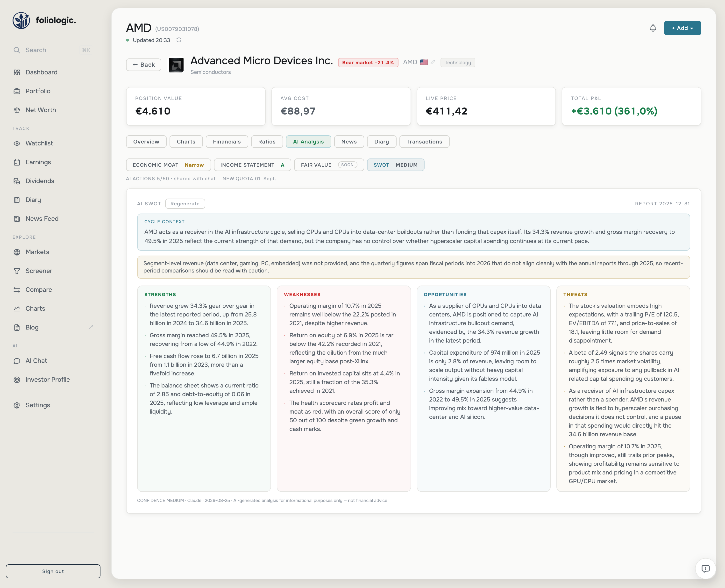Click the AI Chat bubble icon
Screen dimensions: 725x588
[x=17, y=361]
